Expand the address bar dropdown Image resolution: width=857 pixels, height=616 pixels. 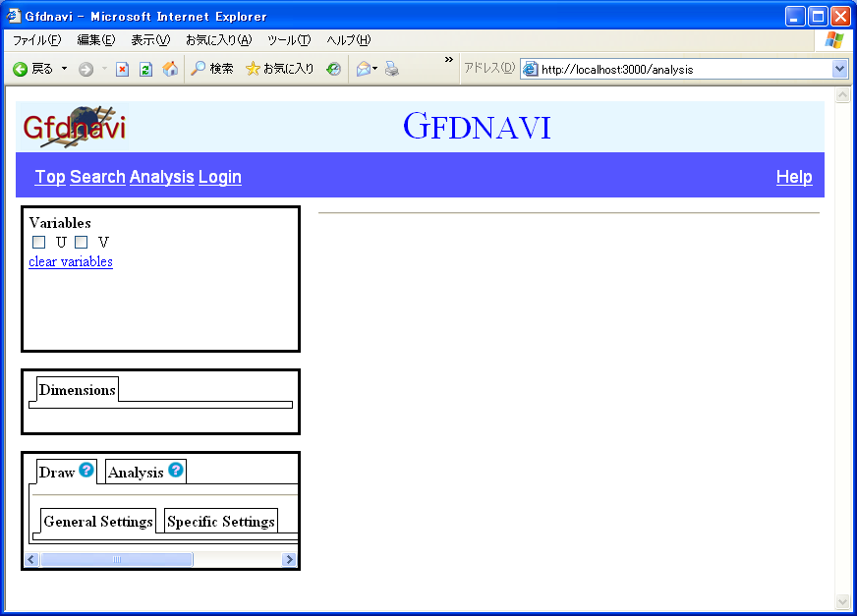click(x=839, y=69)
